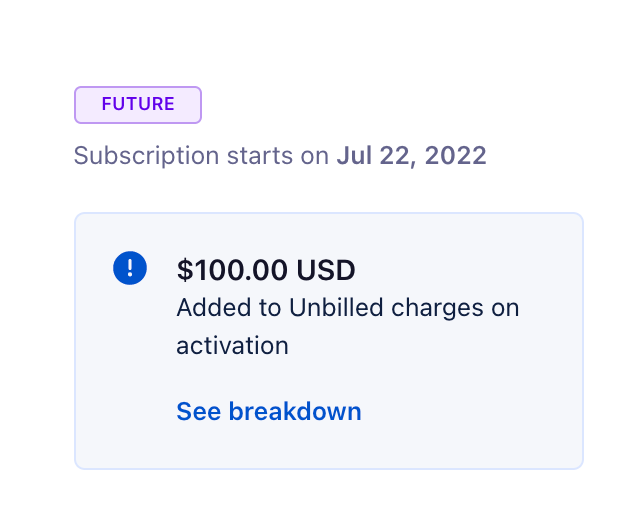Image resolution: width=630 pixels, height=518 pixels.
Task: Click the word 'activation' in the notice
Action: (233, 346)
